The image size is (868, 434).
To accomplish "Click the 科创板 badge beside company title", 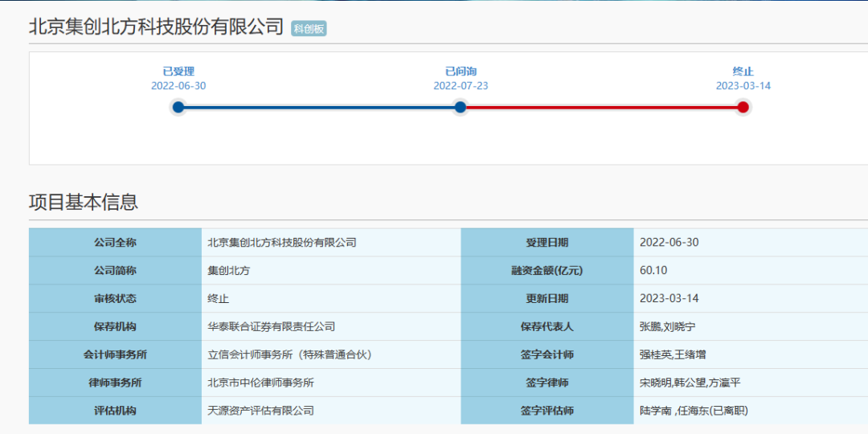I will click(x=309, y=28).
